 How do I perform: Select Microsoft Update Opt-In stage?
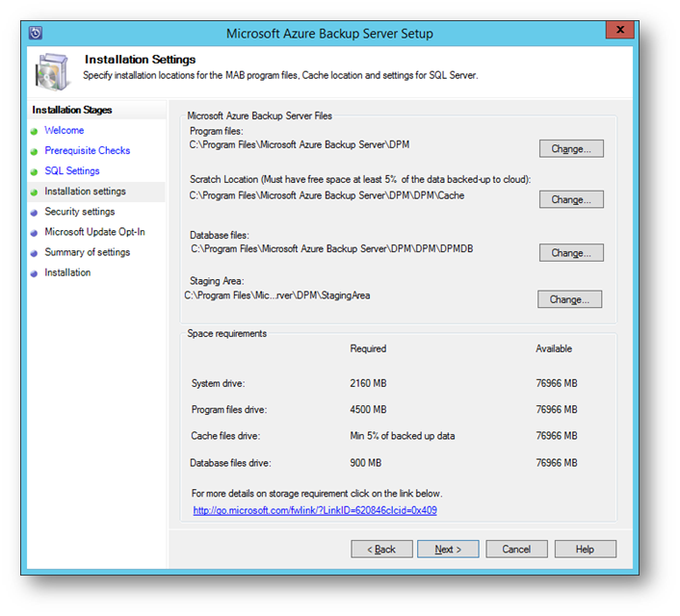pos(94,232)
